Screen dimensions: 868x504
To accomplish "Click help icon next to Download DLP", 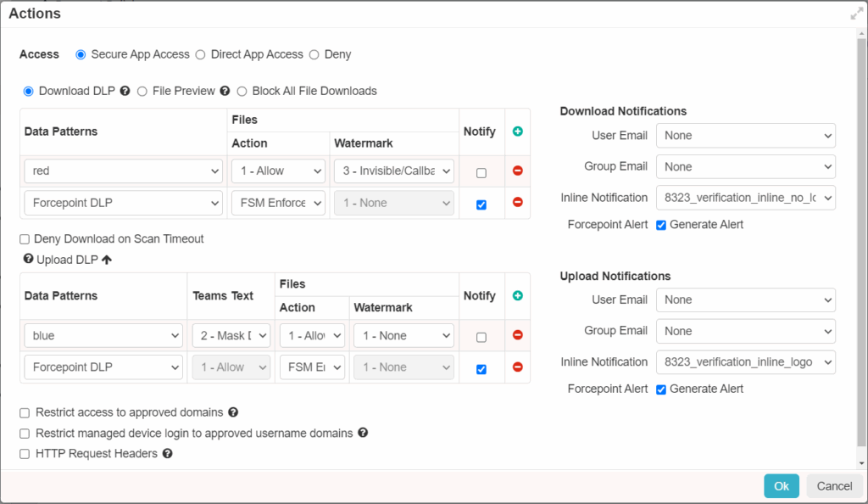I will (125, 91).
